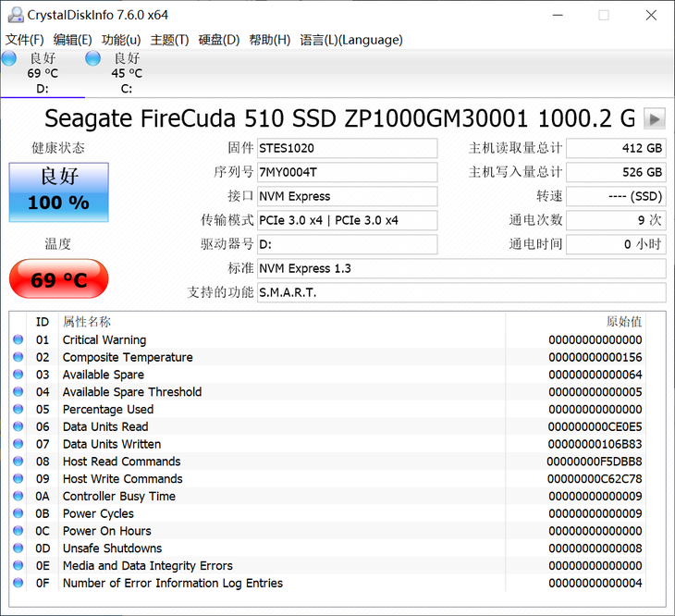Click the status dot for Host Write Commands
Viewport: 675px width, 616px height.
pyautogui.click(x=18, y=479)
